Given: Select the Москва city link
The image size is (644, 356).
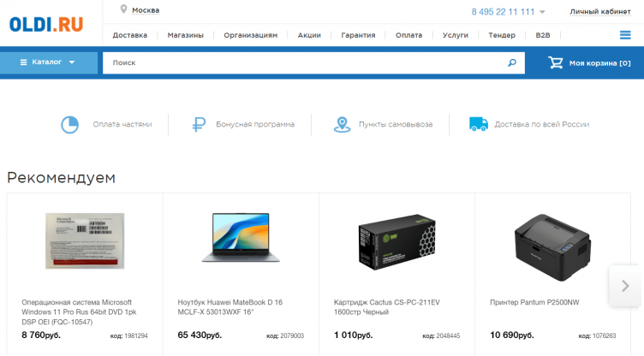Looking at the screenshot, I should click(146, 10).
